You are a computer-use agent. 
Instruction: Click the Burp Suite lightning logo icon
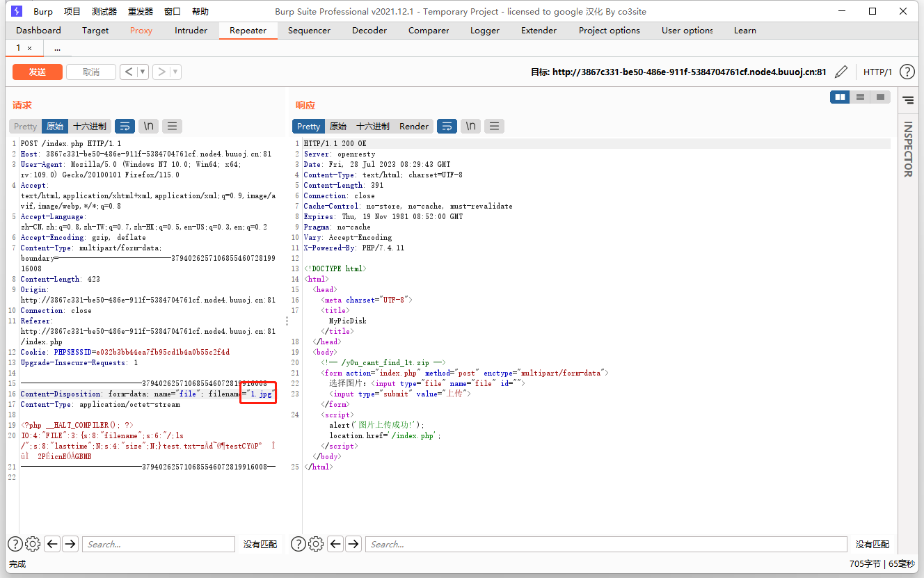point(17,11)
